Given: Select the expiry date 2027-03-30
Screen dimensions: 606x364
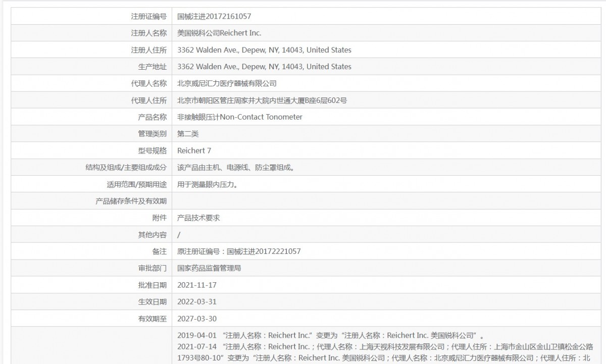Looking at the screenshot, I should coord(197,319).
